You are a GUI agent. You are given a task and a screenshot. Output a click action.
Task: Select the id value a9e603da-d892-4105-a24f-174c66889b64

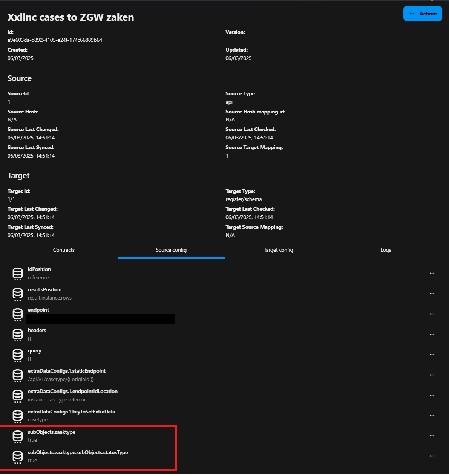click(x=55, y=40)
